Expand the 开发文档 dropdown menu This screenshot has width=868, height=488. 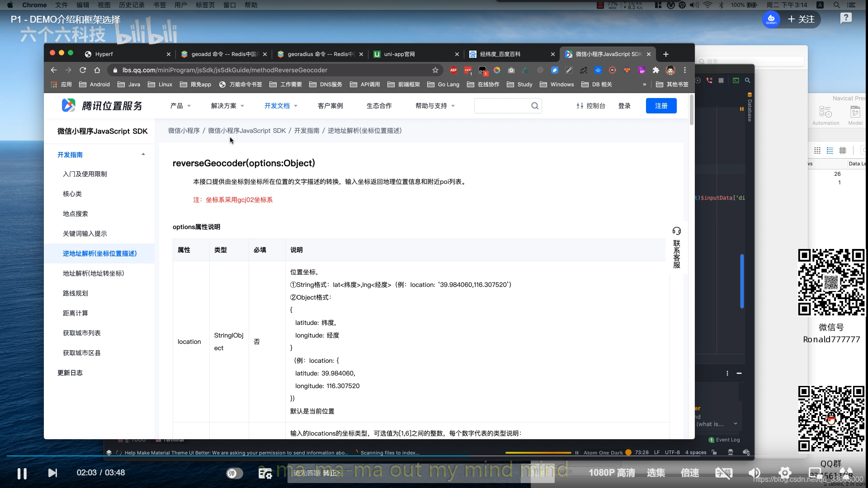click(x=281, y=106)
